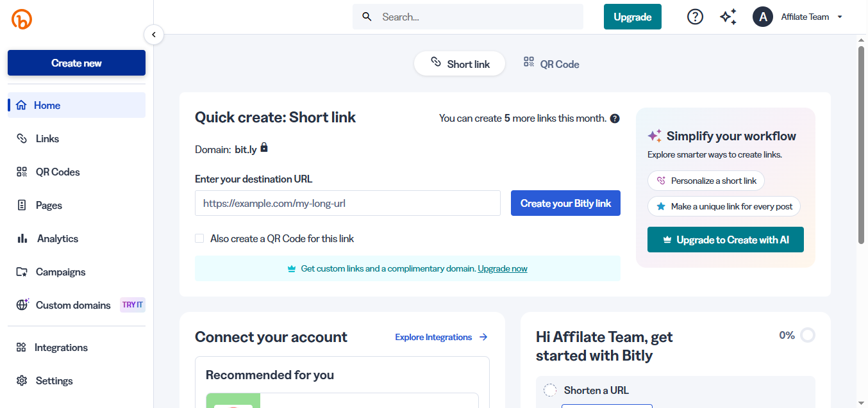Click the lock icon beside bit.ly
This screenshot has width=868, height=408.
click(x=264, y=148)
